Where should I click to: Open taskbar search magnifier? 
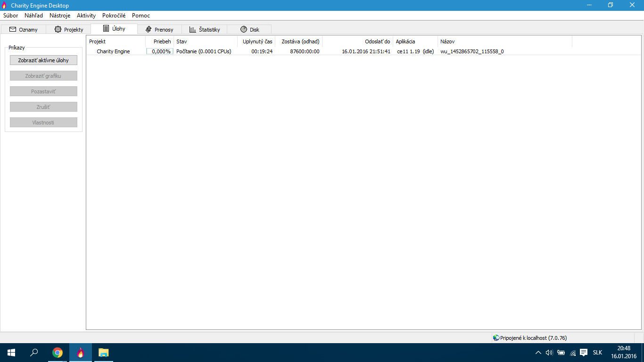click(x=34, y=353)
